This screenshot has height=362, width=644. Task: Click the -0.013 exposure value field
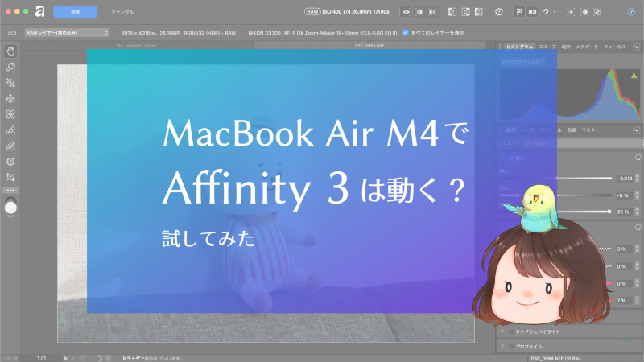tap(625, 178)
